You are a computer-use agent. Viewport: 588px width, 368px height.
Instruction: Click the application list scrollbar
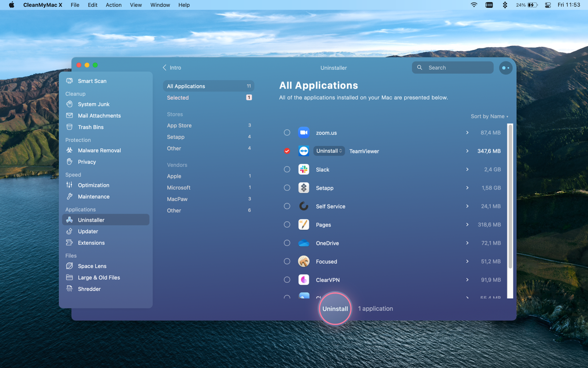click(x=510, y=197)
